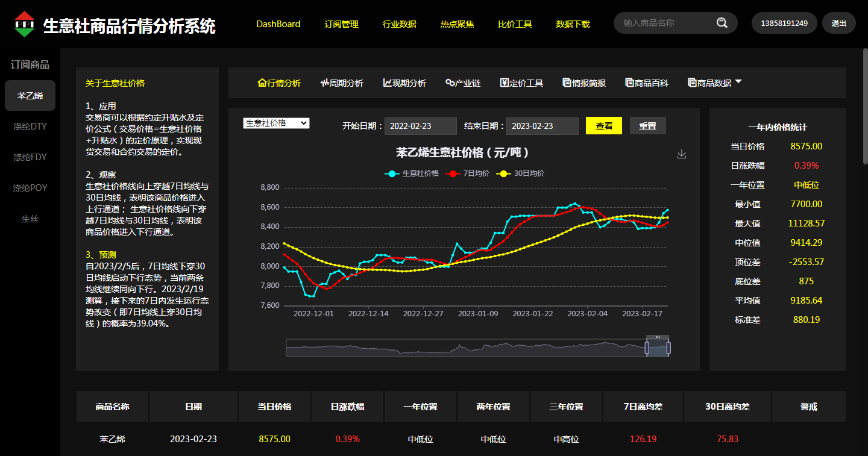Viewport: 868px width, 456px height.
Task: Click the 重置 reset button
Action: (647, 126)
